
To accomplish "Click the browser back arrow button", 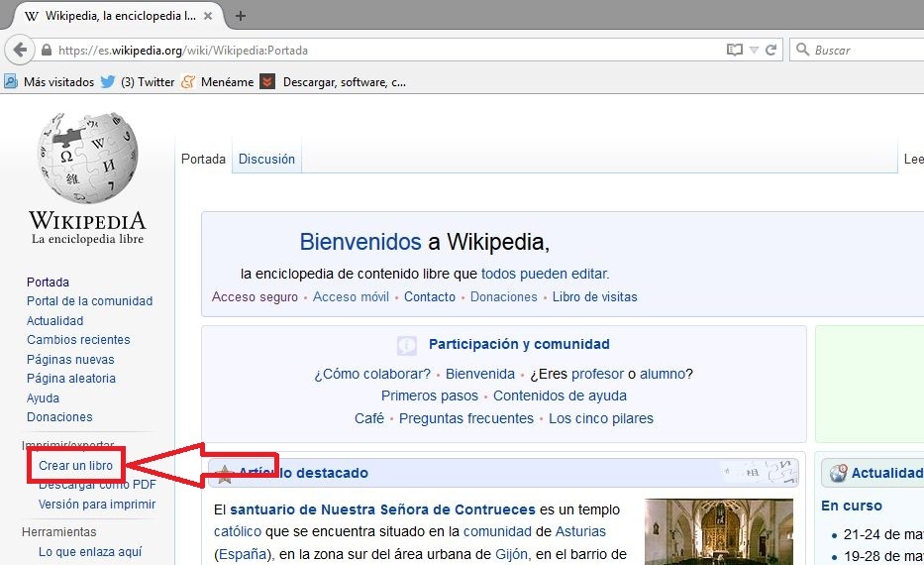I will pyautogui.click(x=20, y=50).
